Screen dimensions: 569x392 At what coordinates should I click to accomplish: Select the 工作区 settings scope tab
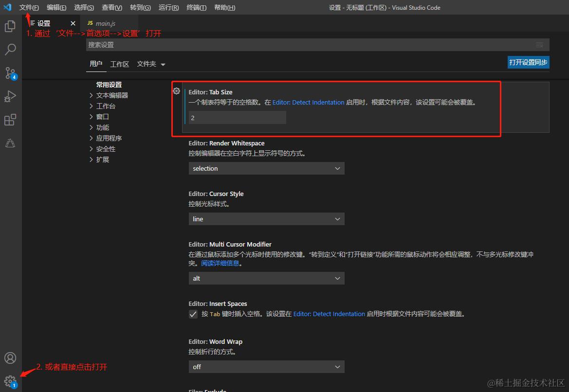(x=120, y=64)
